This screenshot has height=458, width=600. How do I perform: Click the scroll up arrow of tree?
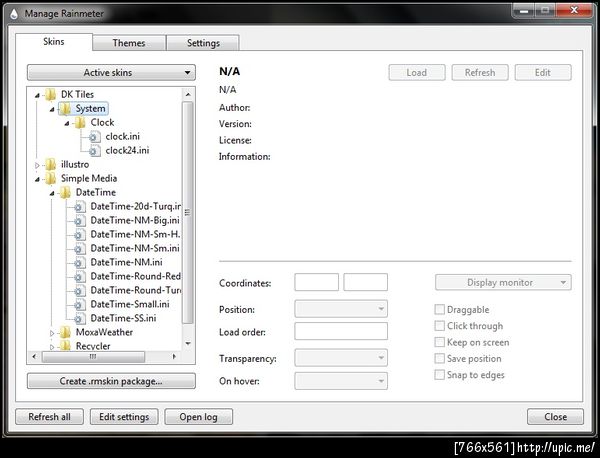click(x=188, y=94)
